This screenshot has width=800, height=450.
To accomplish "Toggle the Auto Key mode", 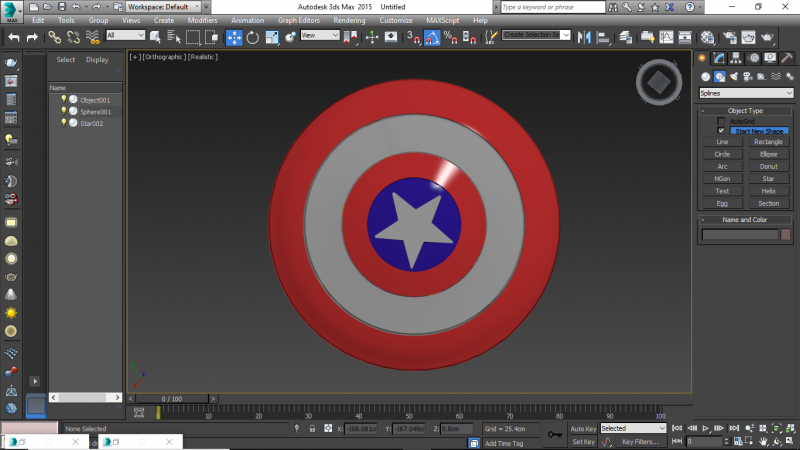I will (583, 429).
